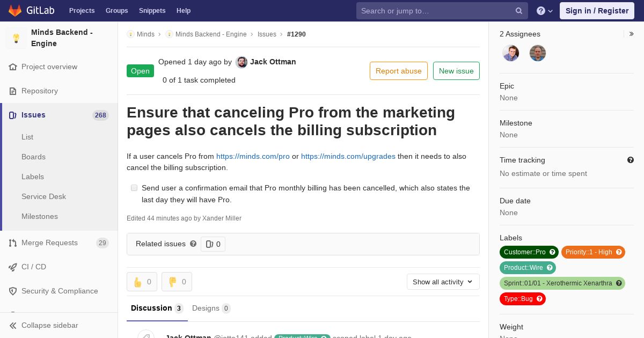Go to Milestones in sidebar
Viewport: 644px width, 338px height.
[x=40, y=216]
